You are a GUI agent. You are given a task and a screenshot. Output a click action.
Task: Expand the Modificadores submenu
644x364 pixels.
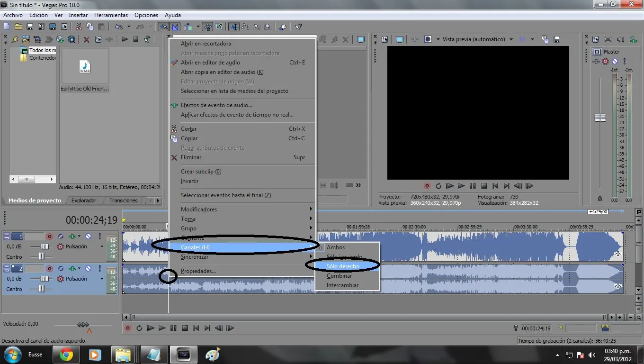[242, 209]
